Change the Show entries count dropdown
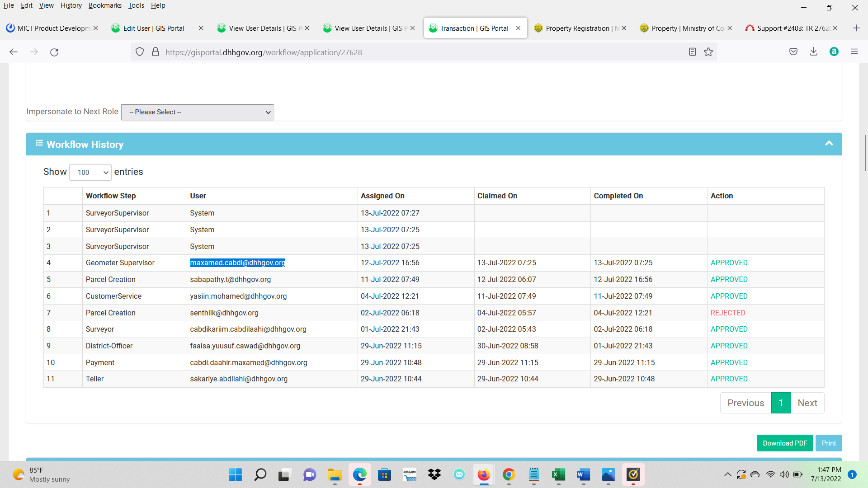 tap(90, 172)
